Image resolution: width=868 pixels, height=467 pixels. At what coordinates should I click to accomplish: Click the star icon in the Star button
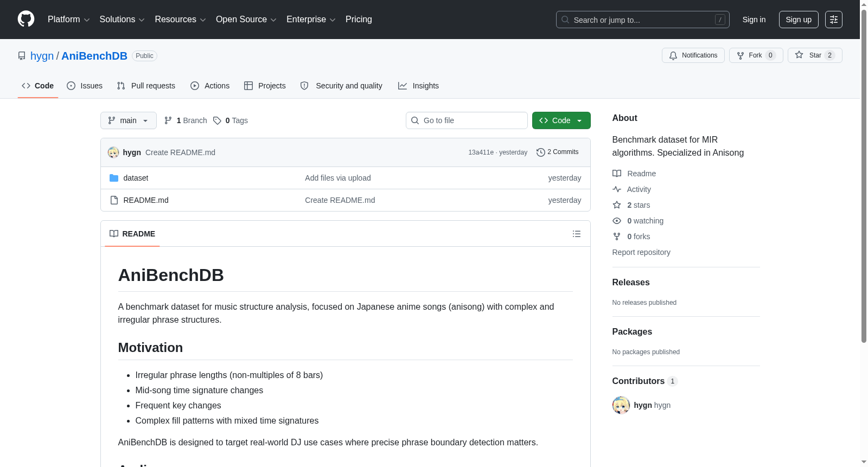coord(799,55)
